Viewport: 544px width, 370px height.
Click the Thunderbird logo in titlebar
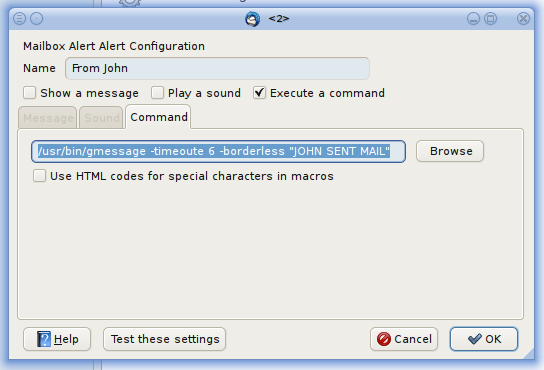(253, 19)
